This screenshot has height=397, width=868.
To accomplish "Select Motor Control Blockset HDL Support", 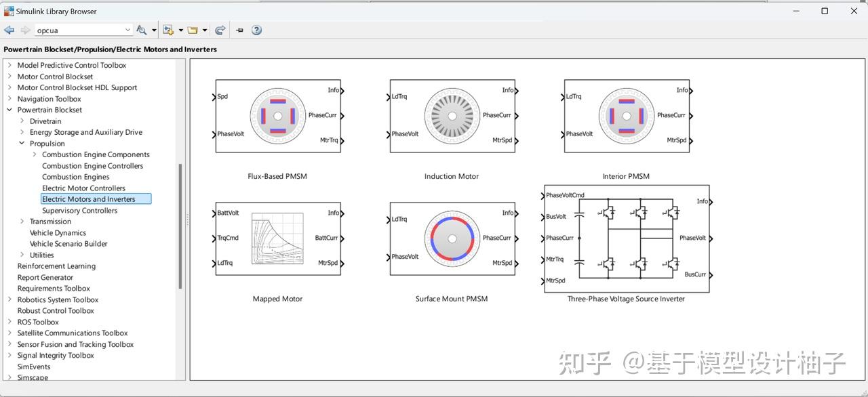I will tap(77, 87).
